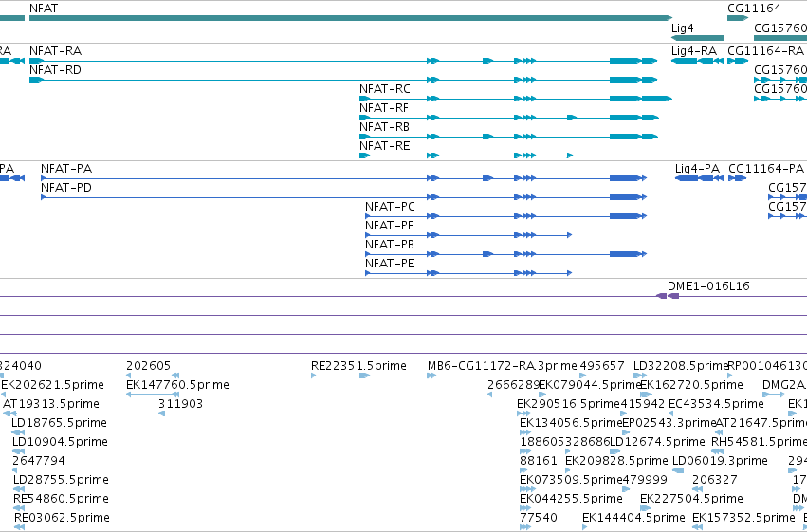The height and width of the screenshot is (532, 807).
Task: Open the NFAT-RA transcript label
Action: click(x=56, y=51)
